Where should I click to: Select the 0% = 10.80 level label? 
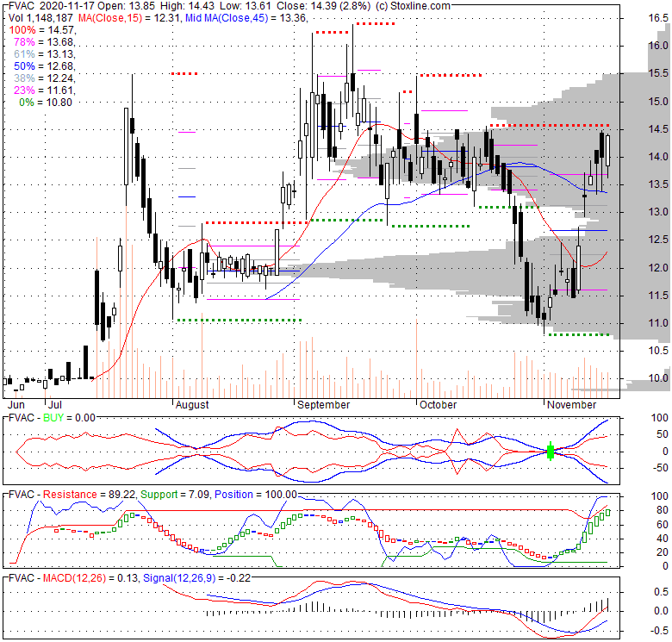coord(46,102)
